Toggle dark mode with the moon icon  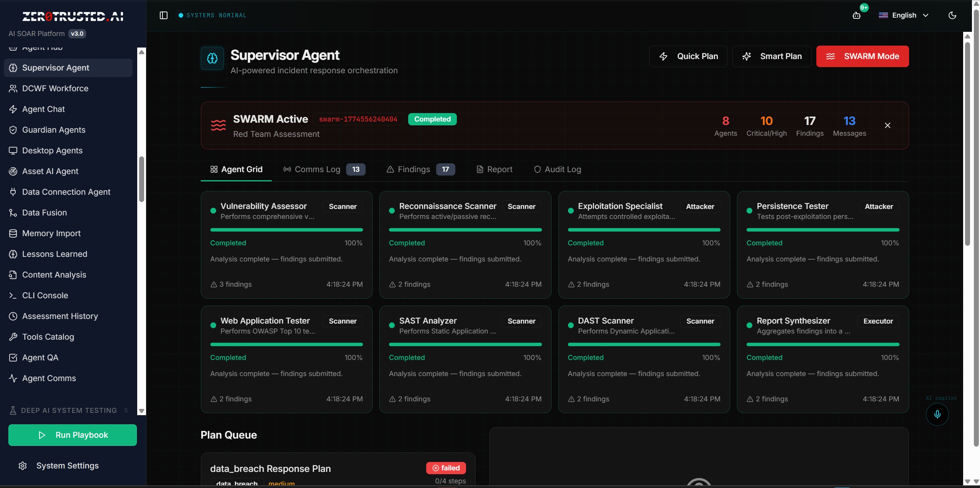pyautogui.click(x=953, y=15)
